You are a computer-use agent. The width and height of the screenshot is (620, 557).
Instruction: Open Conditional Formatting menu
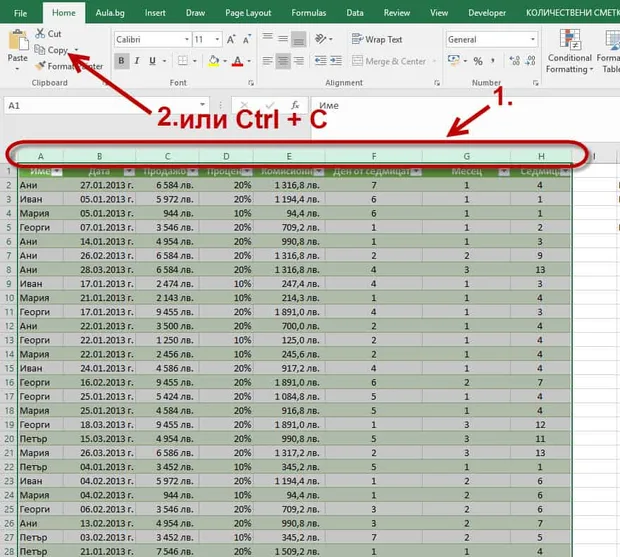point(569,51)
